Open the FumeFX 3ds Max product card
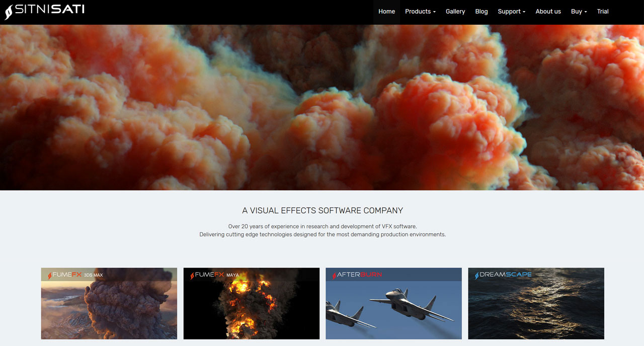Viewport: 644px width, 346px height. [109, 303]
